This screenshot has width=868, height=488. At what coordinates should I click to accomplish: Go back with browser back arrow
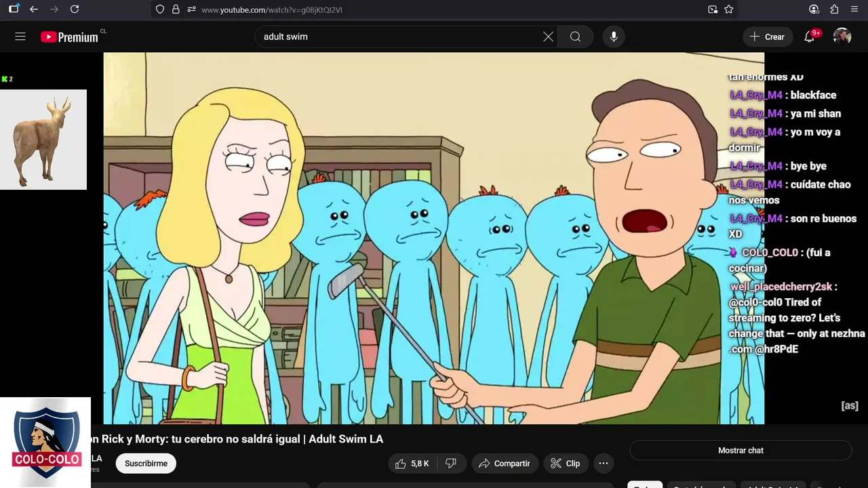34,9
